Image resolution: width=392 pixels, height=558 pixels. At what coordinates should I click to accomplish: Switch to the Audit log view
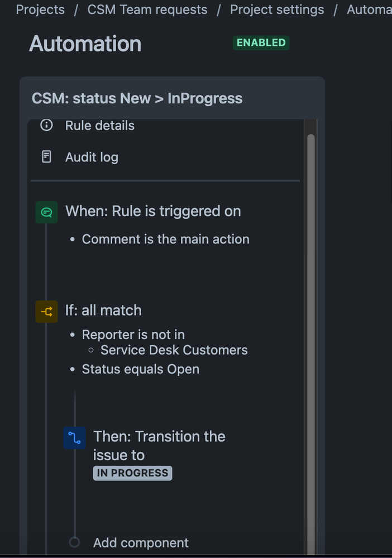click(x=92, y=157)
